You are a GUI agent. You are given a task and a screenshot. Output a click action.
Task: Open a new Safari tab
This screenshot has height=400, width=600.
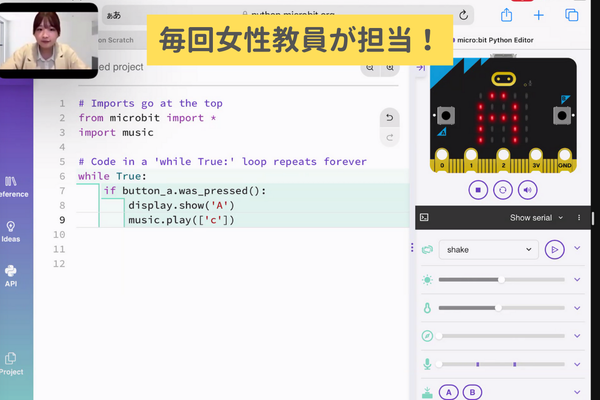538,15
